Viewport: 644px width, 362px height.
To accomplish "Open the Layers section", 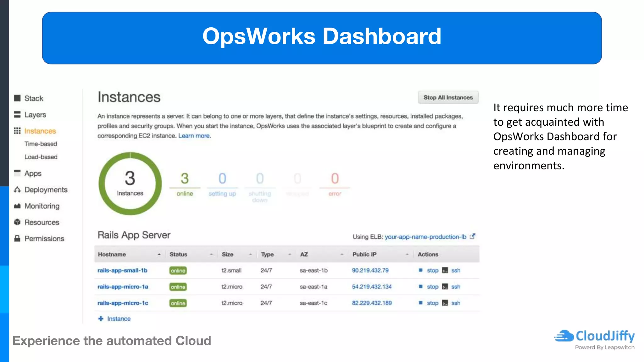I will pyautogui.click(x=35, y=115).
